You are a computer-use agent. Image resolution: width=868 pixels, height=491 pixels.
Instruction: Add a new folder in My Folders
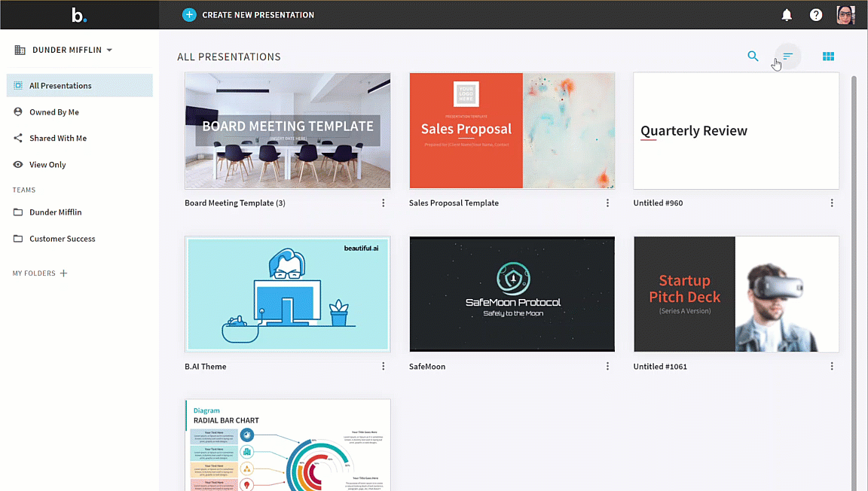coord(63,273)
